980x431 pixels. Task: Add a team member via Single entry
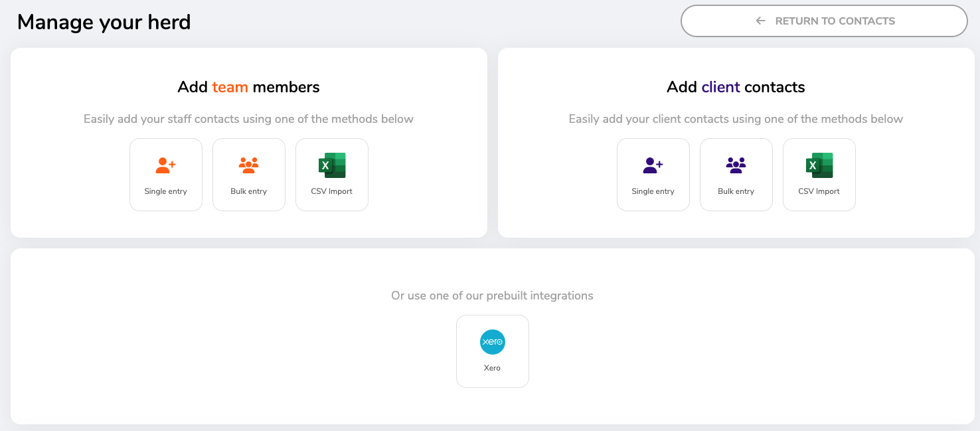(x=166, y=175)
